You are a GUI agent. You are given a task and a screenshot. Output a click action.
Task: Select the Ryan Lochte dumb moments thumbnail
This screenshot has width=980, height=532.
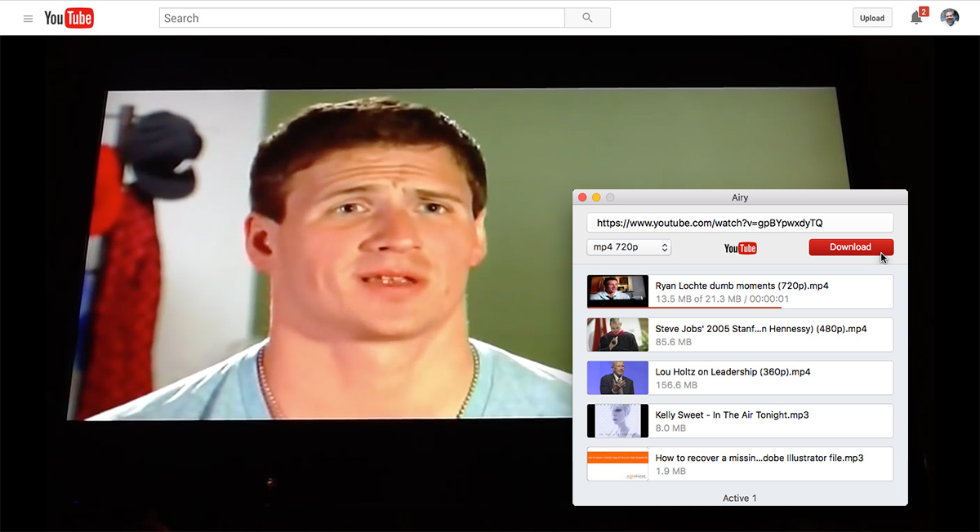tap(617, 291)
